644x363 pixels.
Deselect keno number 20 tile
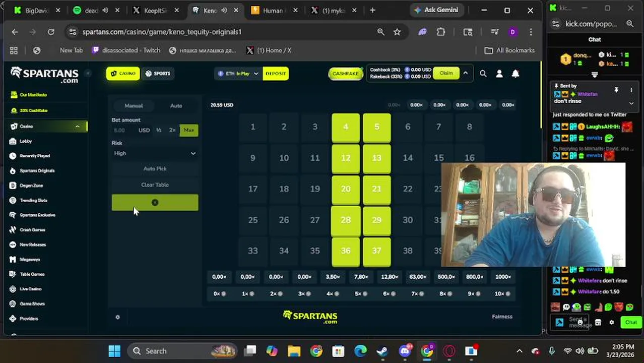[346, 189]
